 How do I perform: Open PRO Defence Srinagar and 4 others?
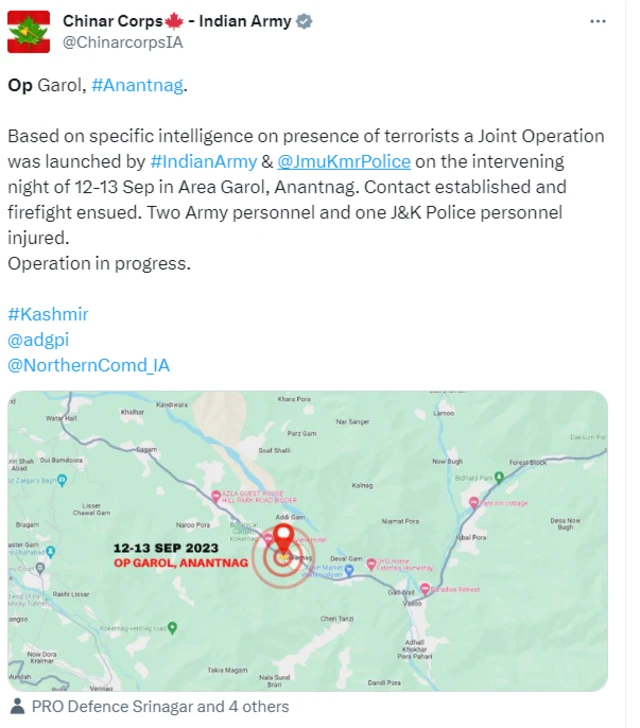(160, 707)
